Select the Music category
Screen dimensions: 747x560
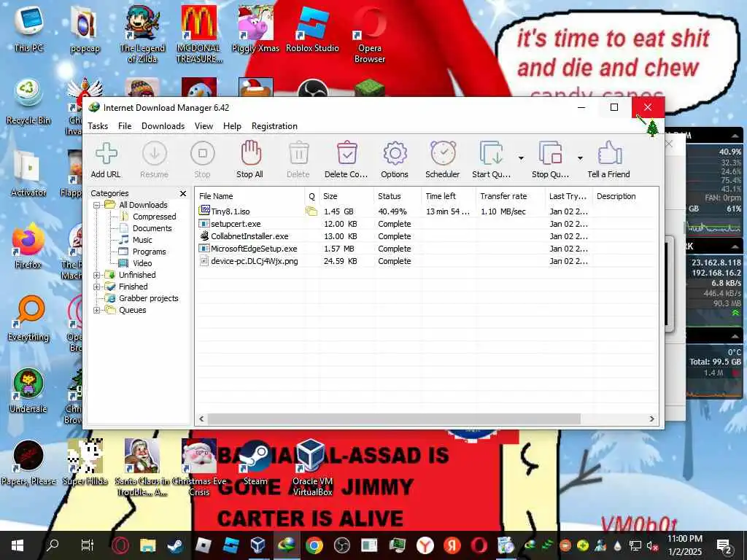[x=142, y=240]
